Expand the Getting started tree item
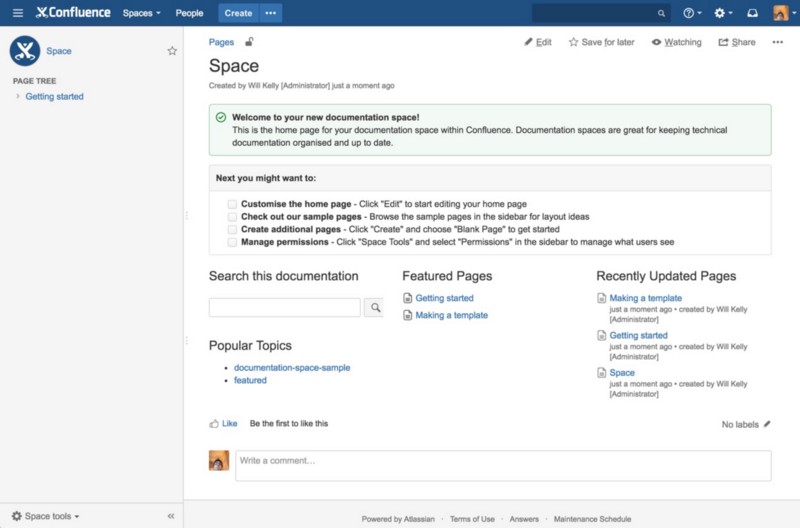800x528 pixels. click(x=18, y=97)
